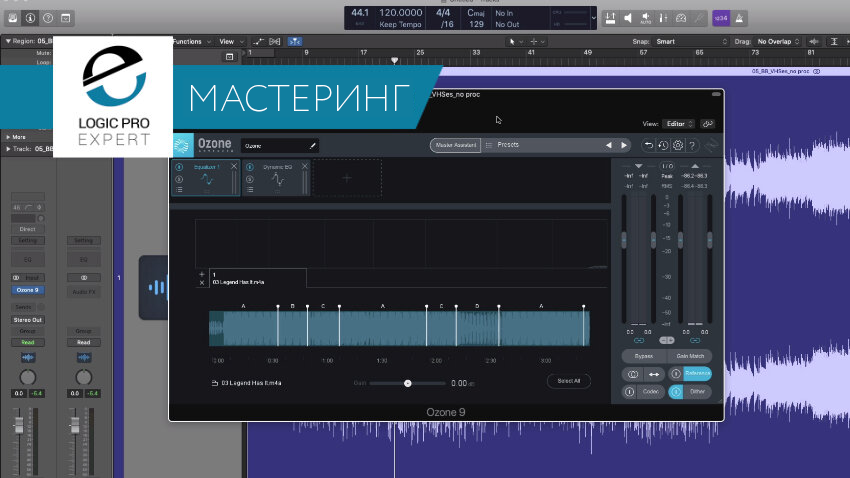Click the Ozone logo icon

[182, 145]
